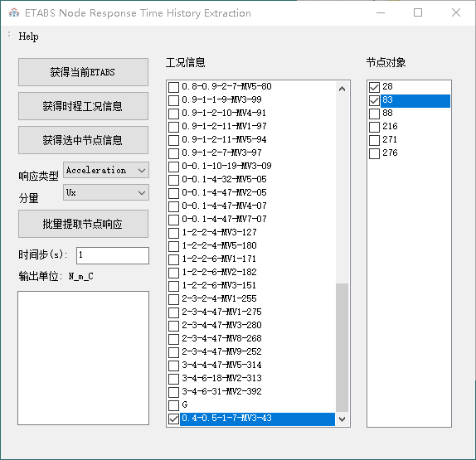Uncheck node 83 checkbox
This screenshot has height=460, width=476.
tap(374, 100)
